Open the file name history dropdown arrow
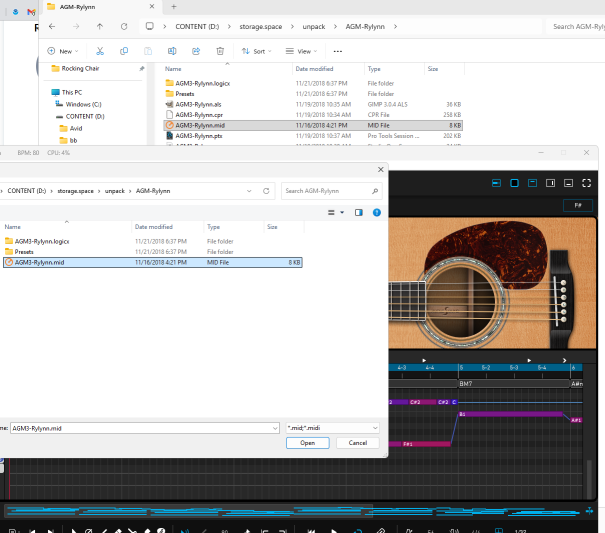Viewport: 605px width, 533px height. pos(275,428)
